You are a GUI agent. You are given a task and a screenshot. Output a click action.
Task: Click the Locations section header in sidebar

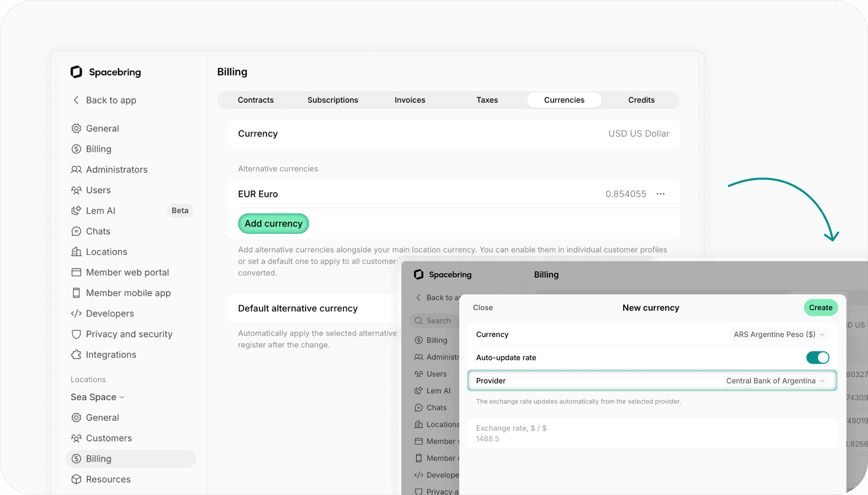coord(88,380)
